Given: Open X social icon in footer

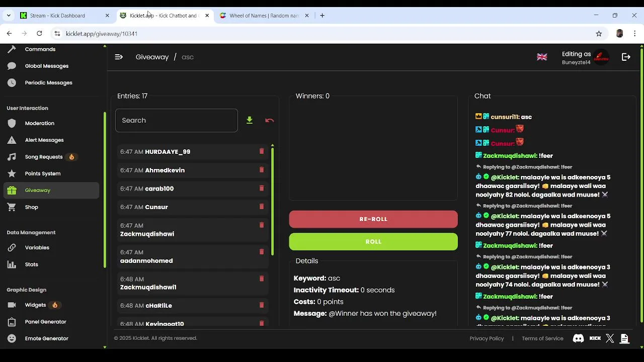Looking at the screenshot, I should coord(610,338).
